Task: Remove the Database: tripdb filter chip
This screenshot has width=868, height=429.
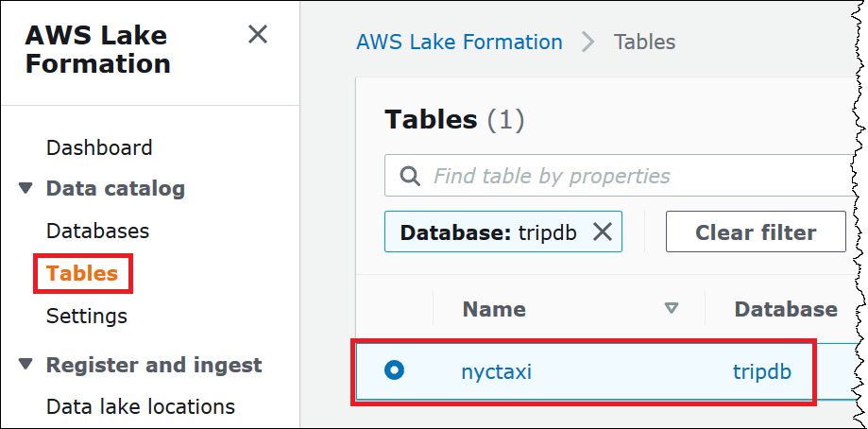Action: tap(602, 232)
